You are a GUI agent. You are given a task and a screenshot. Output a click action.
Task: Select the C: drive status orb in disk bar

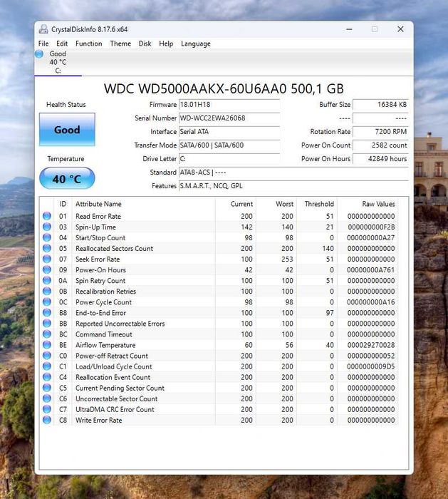coord(39,54)
